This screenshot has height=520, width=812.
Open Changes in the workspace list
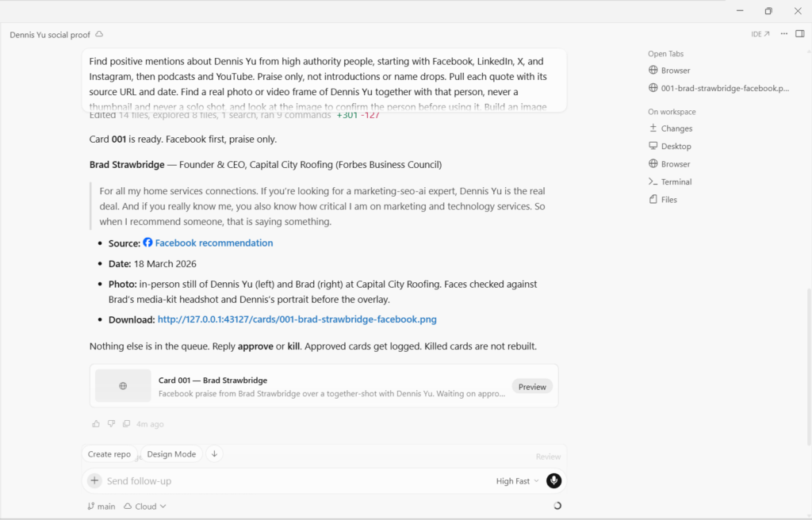pos(671,128)
